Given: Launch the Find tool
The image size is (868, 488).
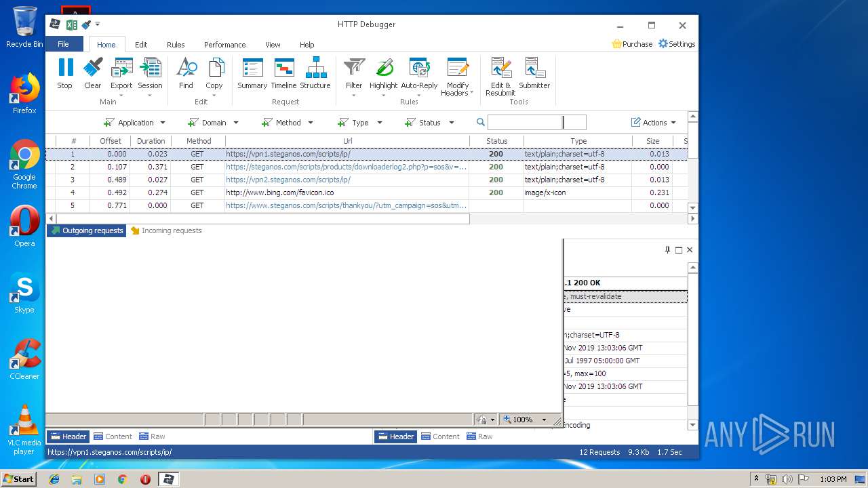Looking at the screenshot, I should pos(186,73).
